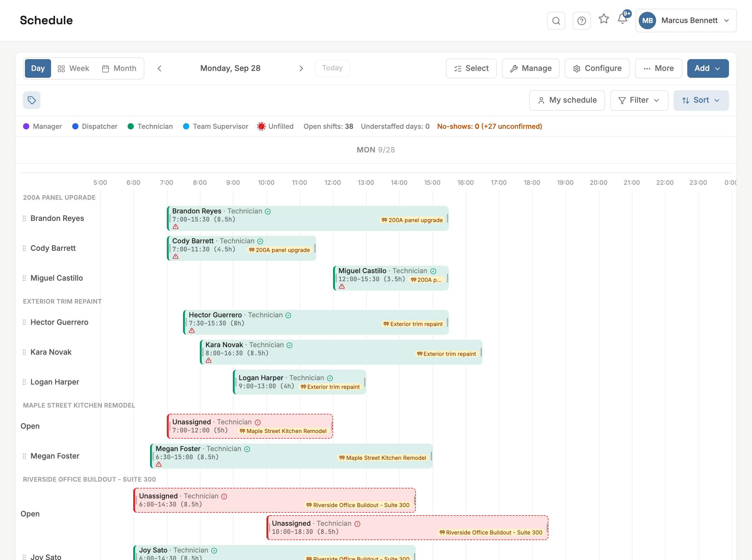Image resolution: width=752 pixels, height=560 pixels.
Task: Click 200A panel upgrade tag on Cody Barrett shift
Action: click(279, 250)
